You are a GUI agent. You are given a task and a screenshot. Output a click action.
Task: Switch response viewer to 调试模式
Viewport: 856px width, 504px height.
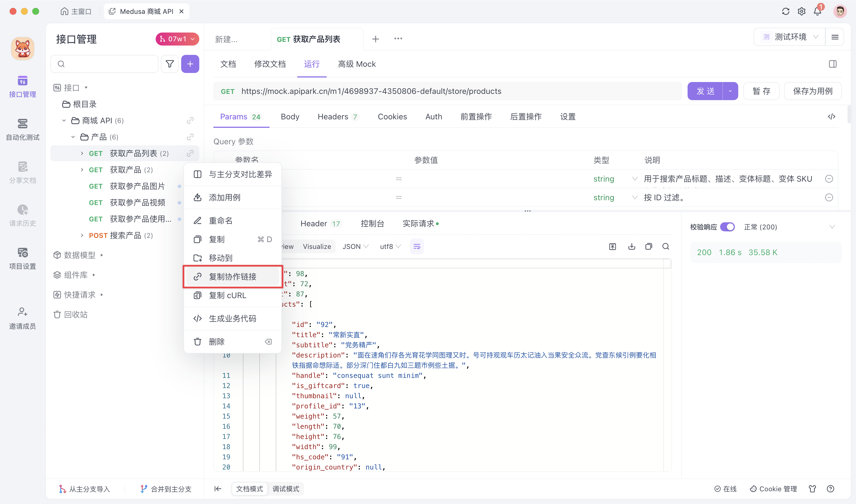285,489
